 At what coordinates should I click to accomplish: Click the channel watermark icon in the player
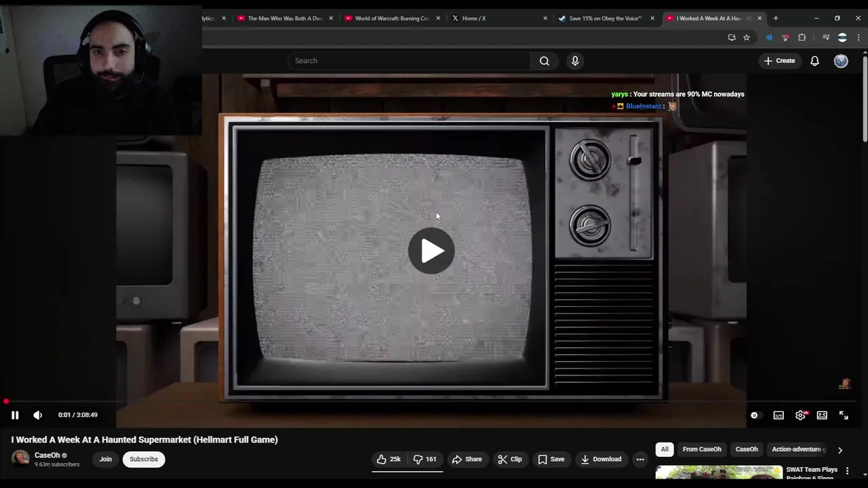(x=845, y=384)
